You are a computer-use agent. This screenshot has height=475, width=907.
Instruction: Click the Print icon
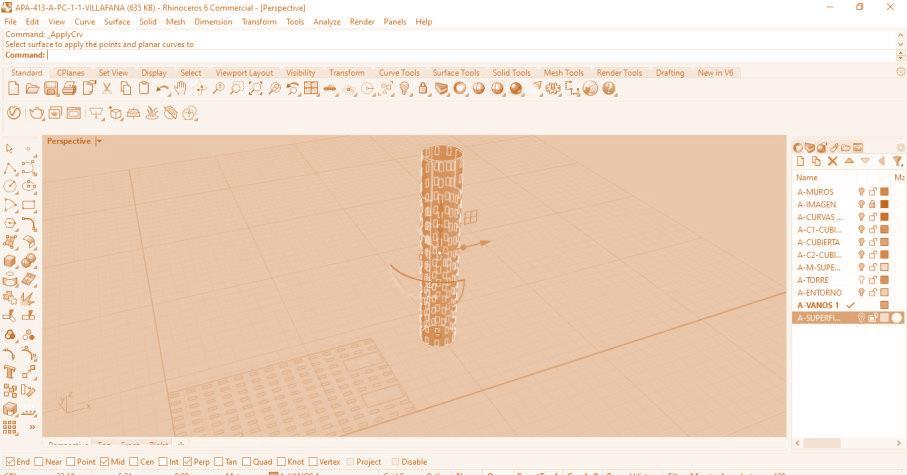click(x=69, y=89)
